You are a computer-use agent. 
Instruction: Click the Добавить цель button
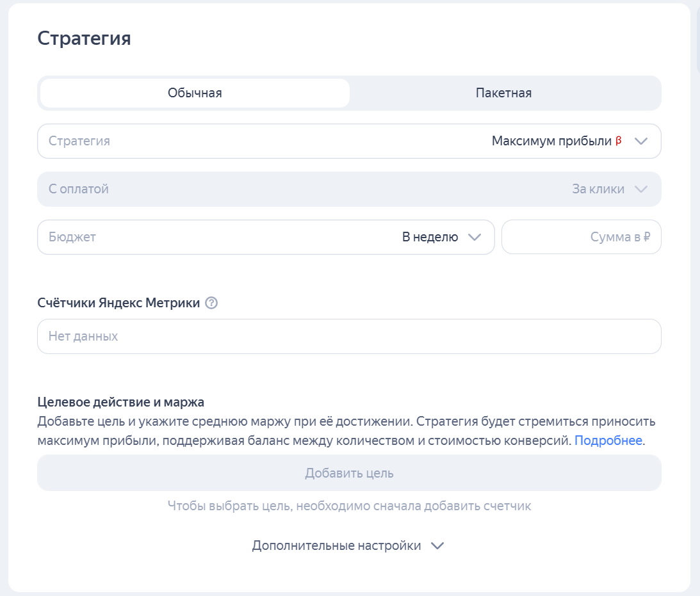349,472
